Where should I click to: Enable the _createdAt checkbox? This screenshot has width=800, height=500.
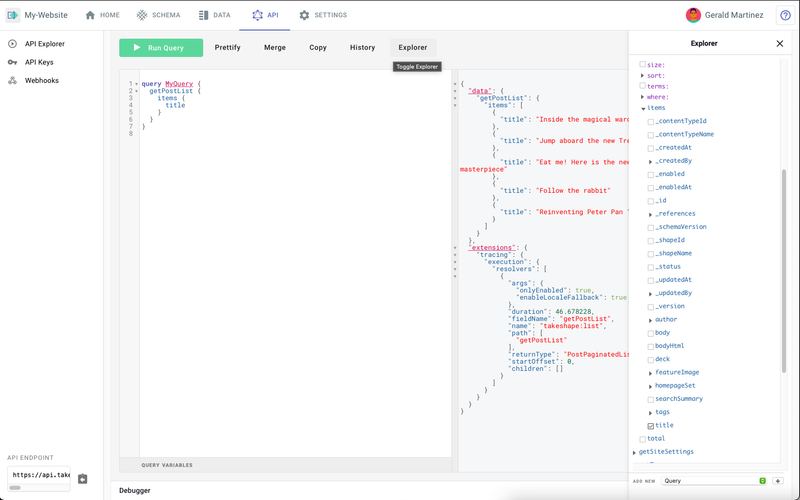tap(651, 148)
